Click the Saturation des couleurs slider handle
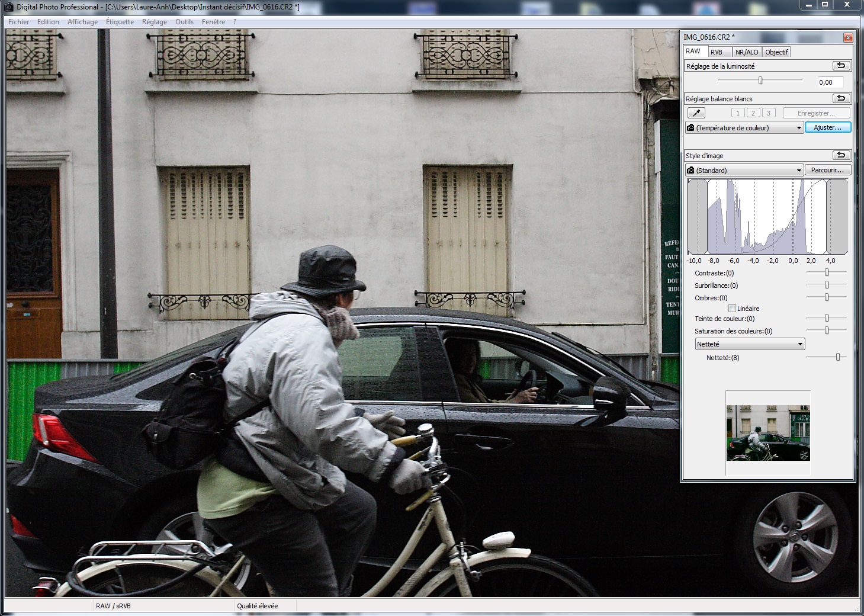Image resolution: width=864 pixels, height=616 pixels. pyautogui.click(x=827, y=331)
